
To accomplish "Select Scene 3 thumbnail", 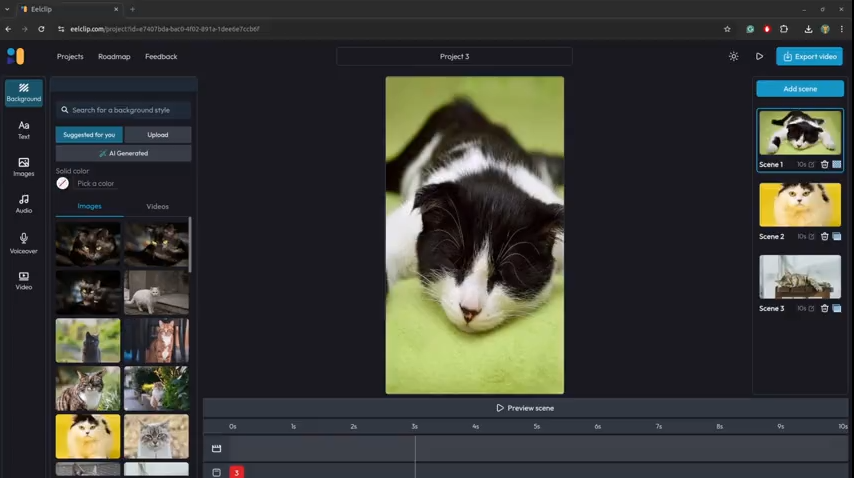I will [x=800, y=277].
